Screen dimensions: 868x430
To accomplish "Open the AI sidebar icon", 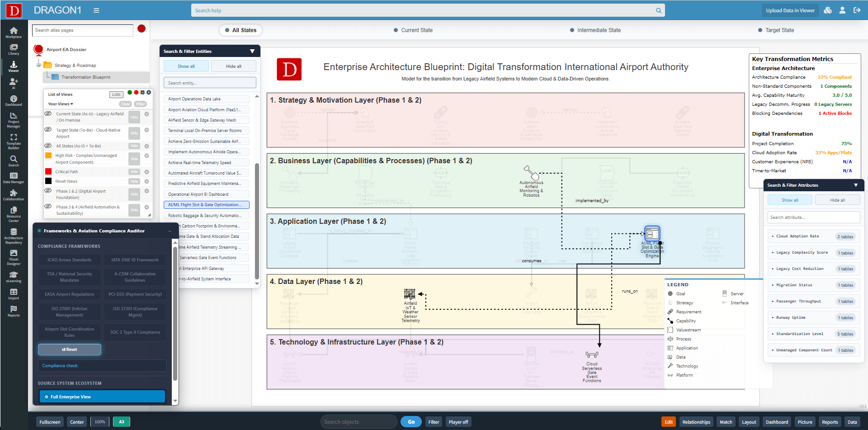I will coord(14,83).
